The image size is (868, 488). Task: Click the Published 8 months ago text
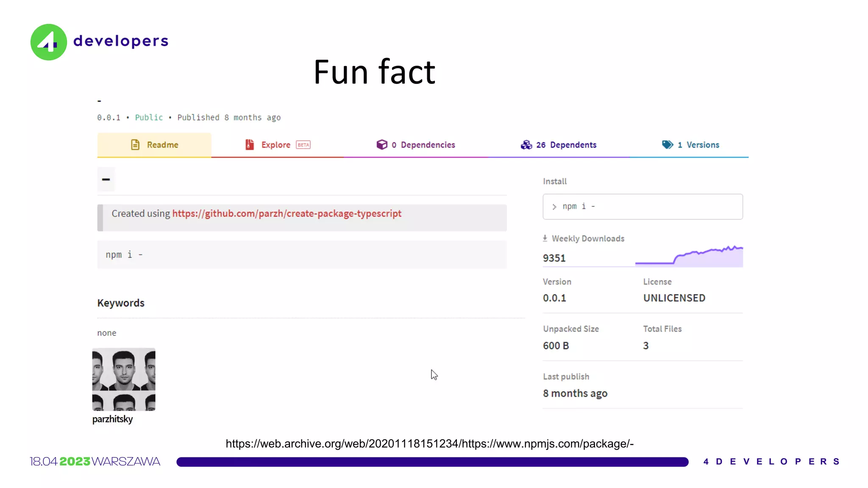coord(229,117)
